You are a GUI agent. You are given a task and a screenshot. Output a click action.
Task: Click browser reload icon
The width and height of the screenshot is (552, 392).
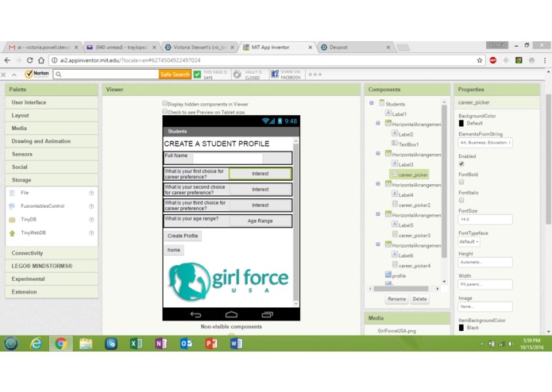click(29, 60)
